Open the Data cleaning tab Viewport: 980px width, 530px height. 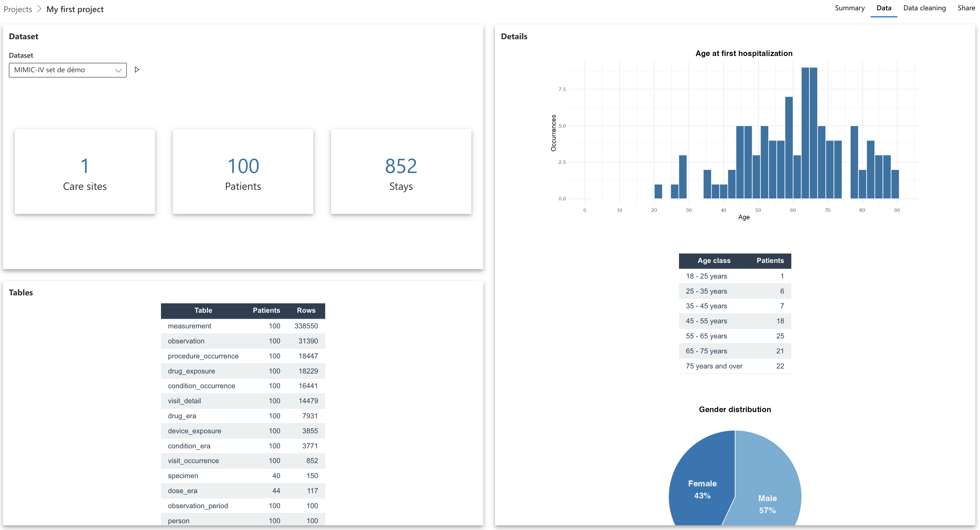tap(925, 8)
